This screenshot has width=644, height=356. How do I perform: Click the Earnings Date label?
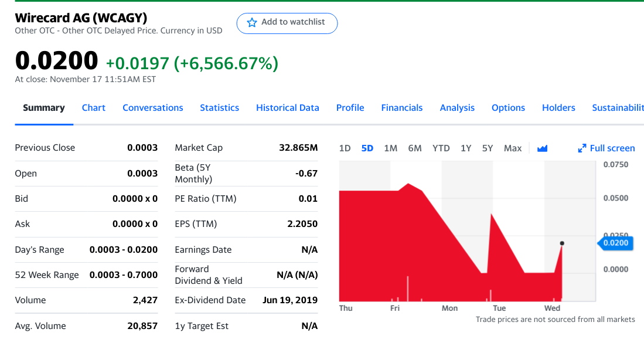click(x=203, y=250)
